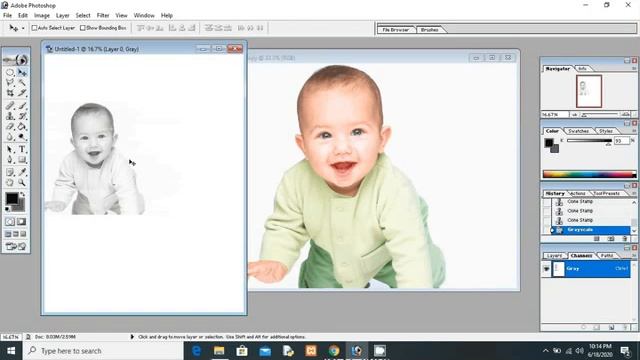The height and width of the screenshot is (360, 640).
Task: Switch to Standard Screen Mode
Action: (x=8, y=234)
